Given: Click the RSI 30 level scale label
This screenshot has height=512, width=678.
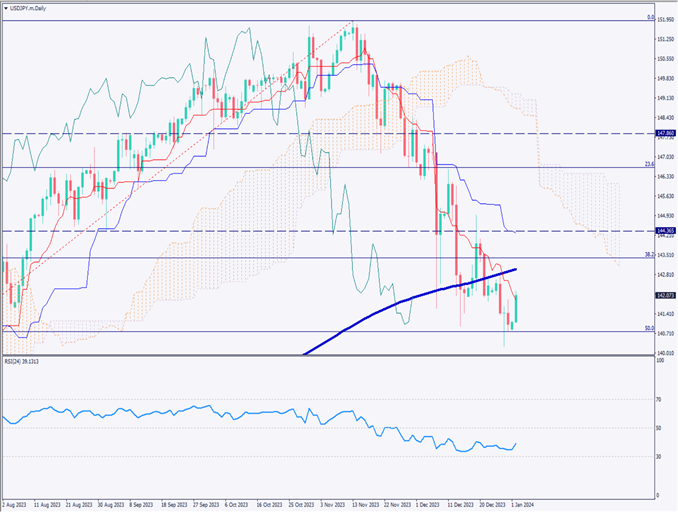Looking at the screenshot, I should tap(660, 456).
